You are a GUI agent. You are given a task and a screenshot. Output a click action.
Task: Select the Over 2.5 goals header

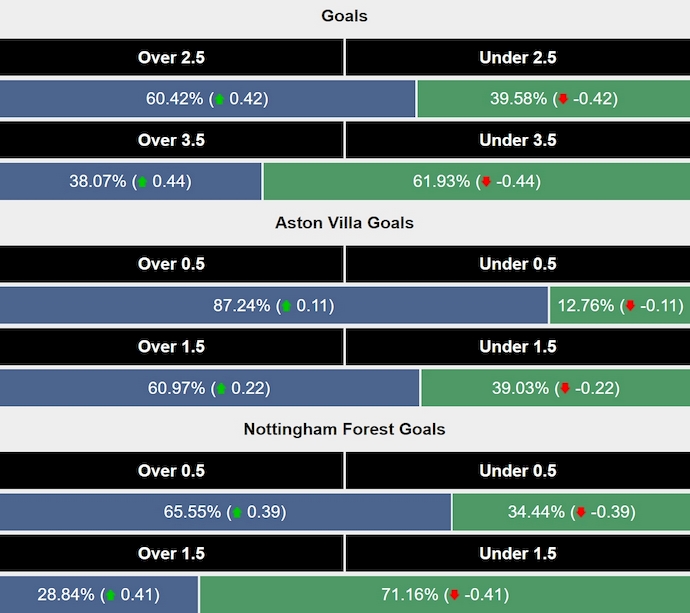point(171,57)
